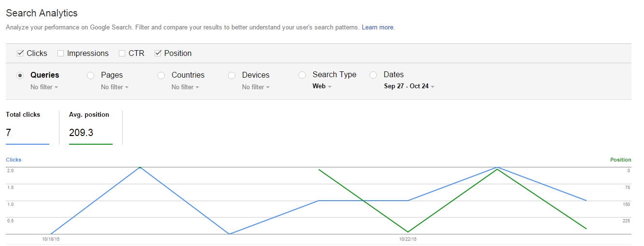Click the 10/22/15 date label

408,239
